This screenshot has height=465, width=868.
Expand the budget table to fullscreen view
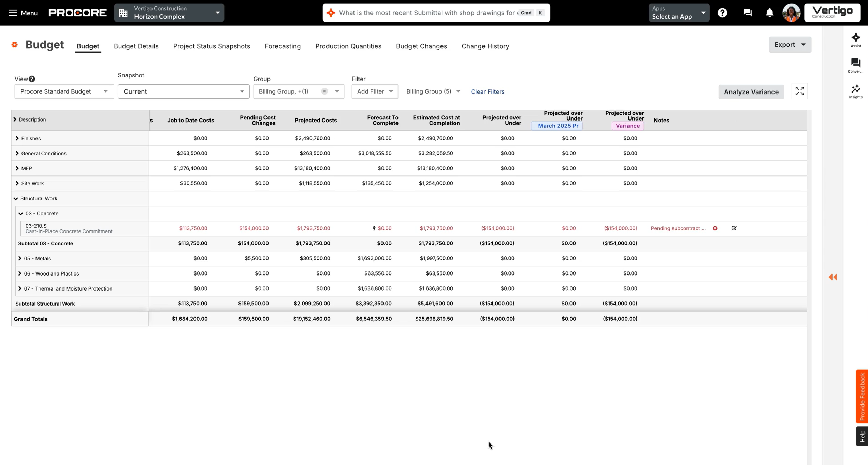click(799, 91)
